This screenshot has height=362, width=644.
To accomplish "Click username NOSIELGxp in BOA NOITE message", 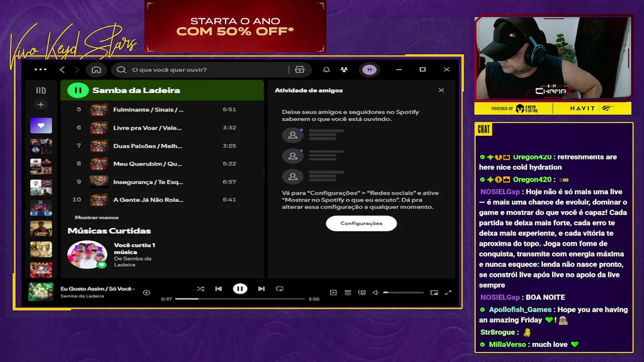I will (x=500, y=297).
